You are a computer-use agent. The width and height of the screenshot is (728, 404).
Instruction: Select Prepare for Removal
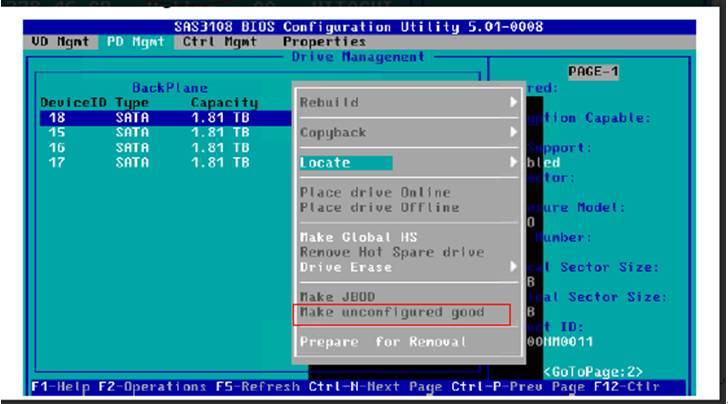pos(383,342)
